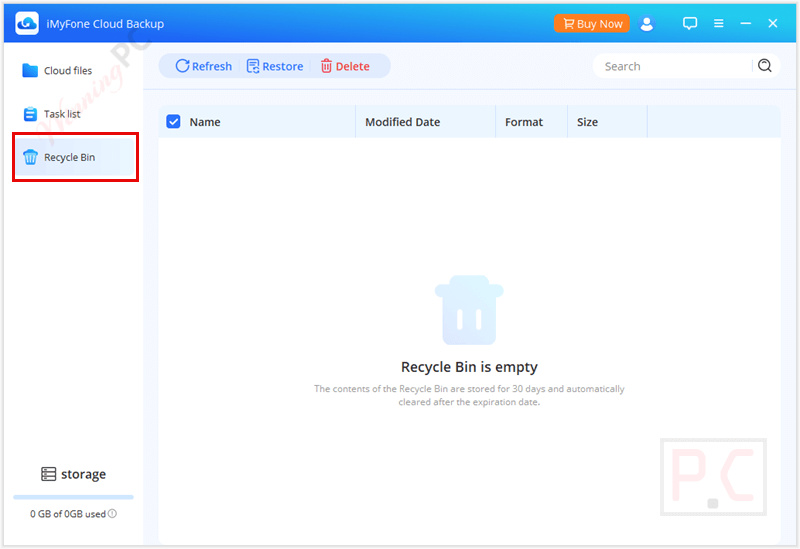The image size is (800, 549).
Task: Click the info icon beside 0 GB used
Action: coord(112,513)
